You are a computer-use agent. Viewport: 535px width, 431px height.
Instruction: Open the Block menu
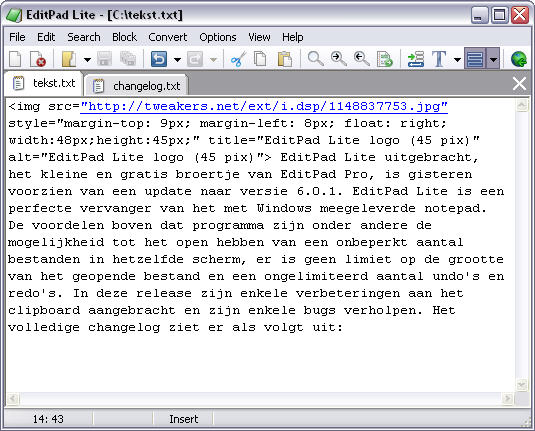click(125, 37)
